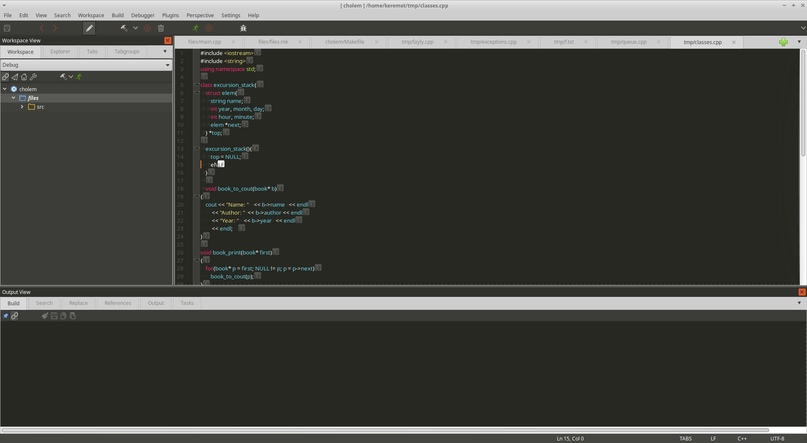Screen dimensions: 807x443
Task: Toggle the pin icon in Output View toolbar
Action: (6, 316)
